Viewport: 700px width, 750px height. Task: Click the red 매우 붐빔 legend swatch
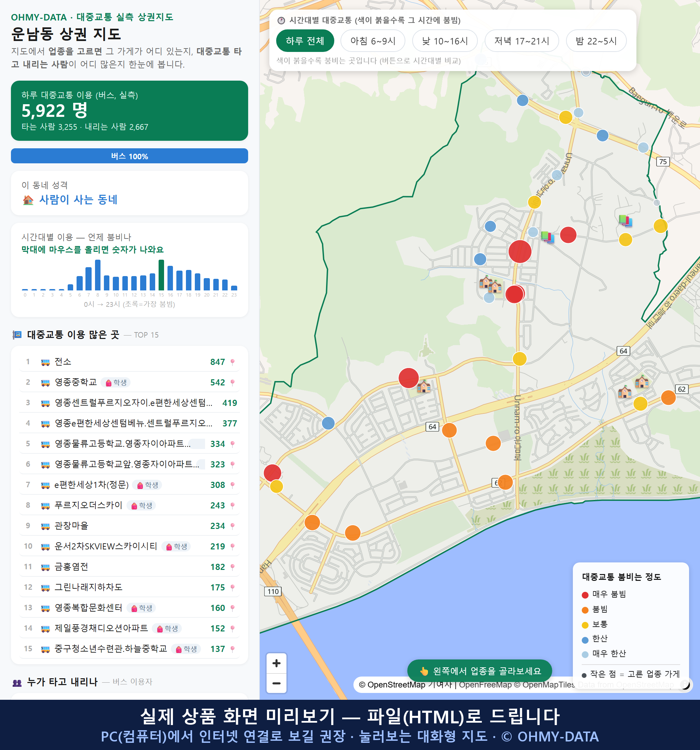click(585, 595)
